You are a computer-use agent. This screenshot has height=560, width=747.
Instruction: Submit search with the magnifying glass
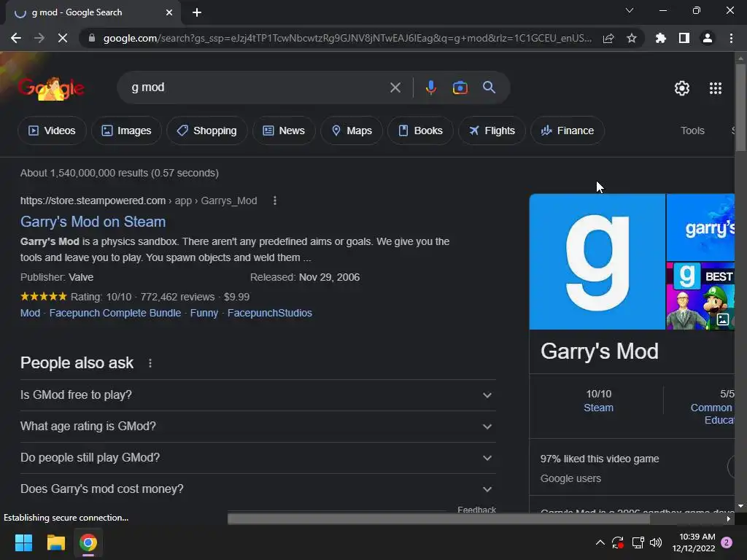[489, 87]
